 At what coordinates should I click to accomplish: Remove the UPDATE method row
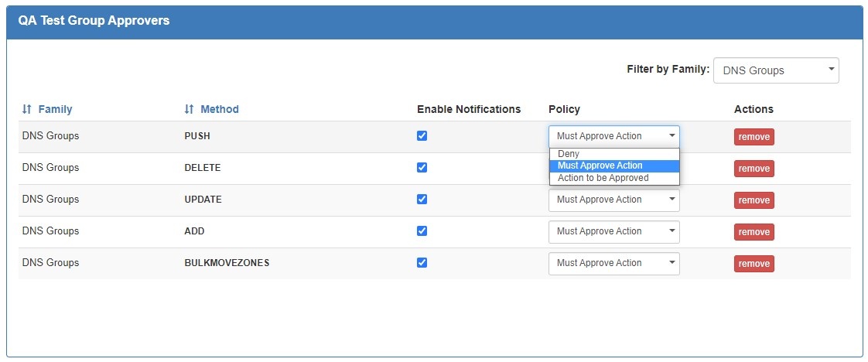[754, 200]
